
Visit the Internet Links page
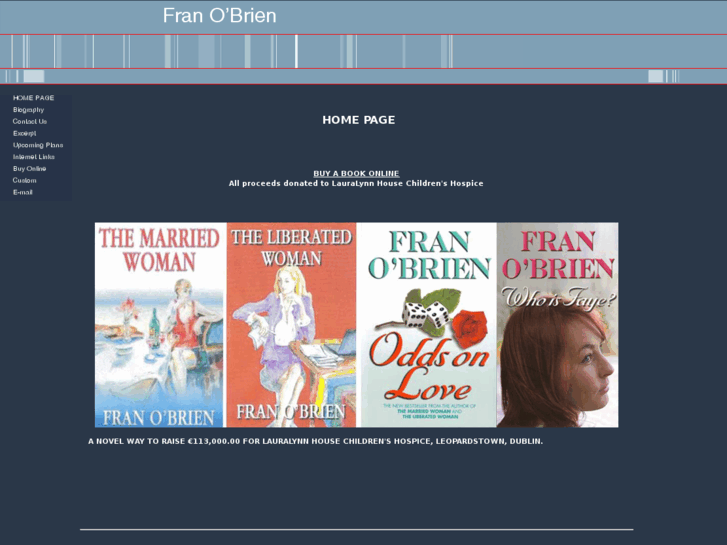point(33,157)
